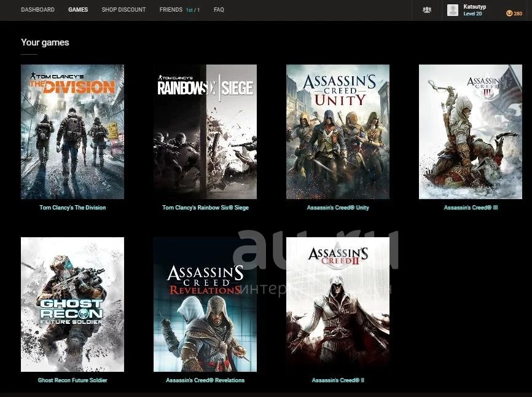Select Assassin's Creed III cover art
The height and width of the screenshot is (397, 532).
point(471,132)
